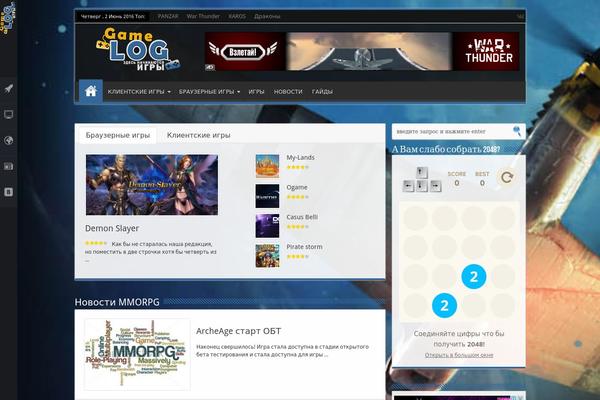Open the Игры menu item
The image size is (600, 400).
256,92
